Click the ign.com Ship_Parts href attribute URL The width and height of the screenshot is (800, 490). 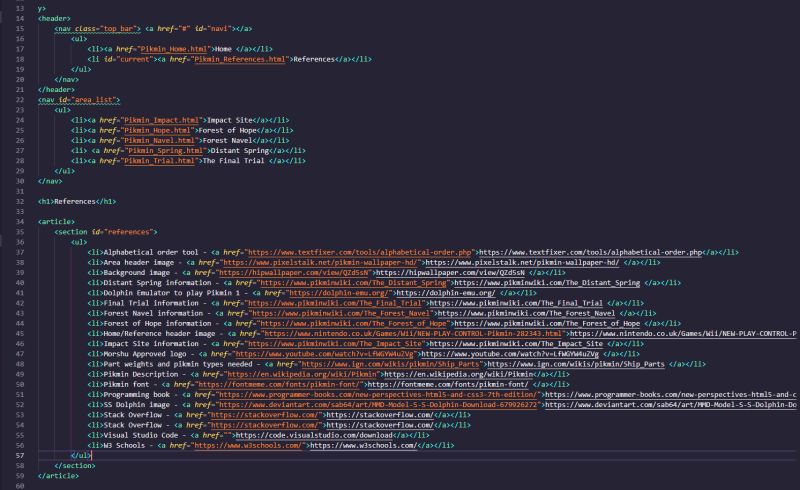(391, 365)
